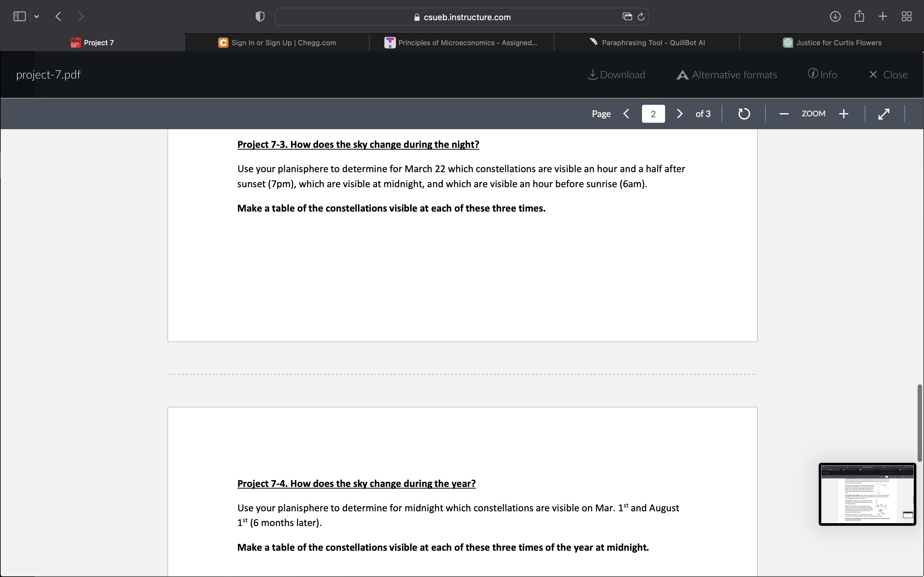Viewport: 924px width, 577px height.
Task: Go to the previous PDF page
Action: [x=626, y=114]
